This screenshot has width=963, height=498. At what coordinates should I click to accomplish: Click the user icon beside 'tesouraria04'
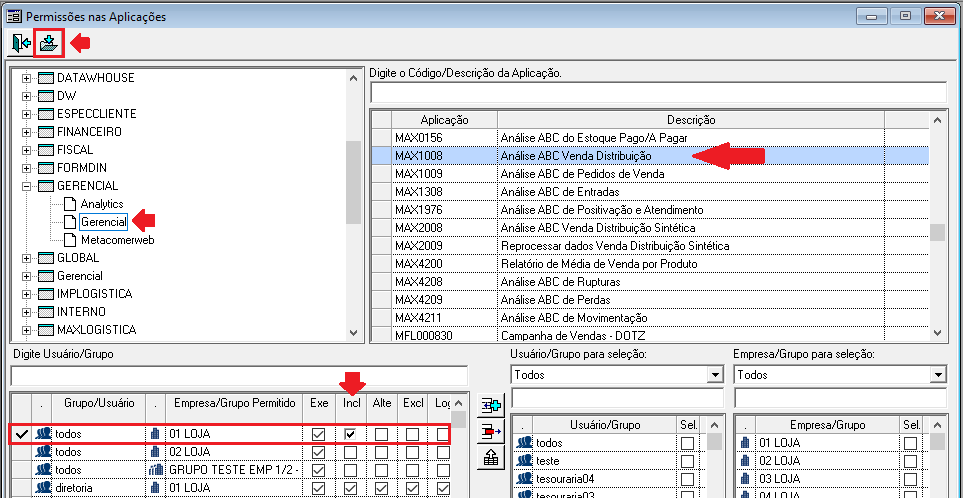[x=524, y=478]
